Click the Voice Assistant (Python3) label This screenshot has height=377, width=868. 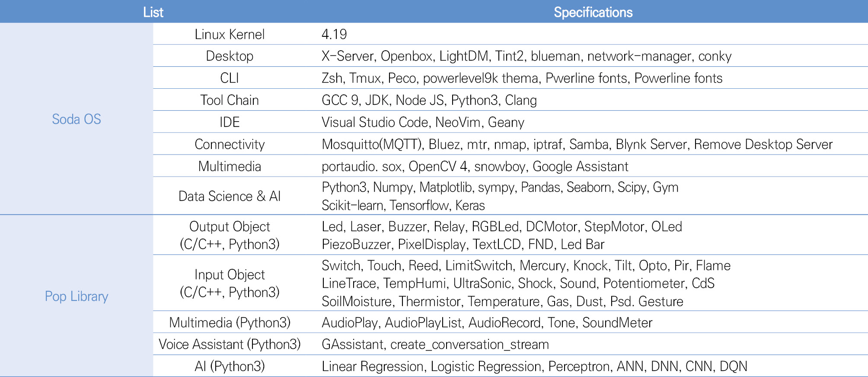click(x=229, y=344)
